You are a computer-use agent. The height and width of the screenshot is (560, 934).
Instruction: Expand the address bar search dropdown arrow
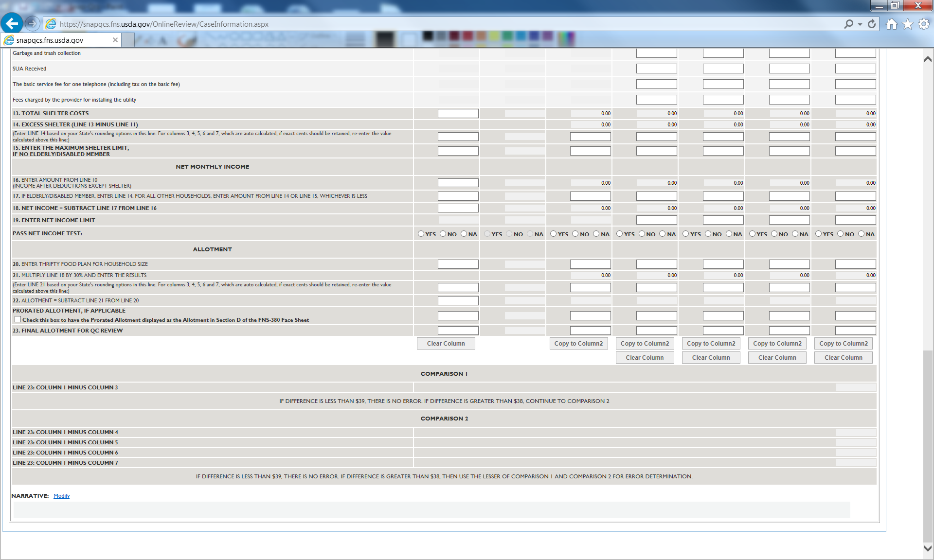pos(860,24)
